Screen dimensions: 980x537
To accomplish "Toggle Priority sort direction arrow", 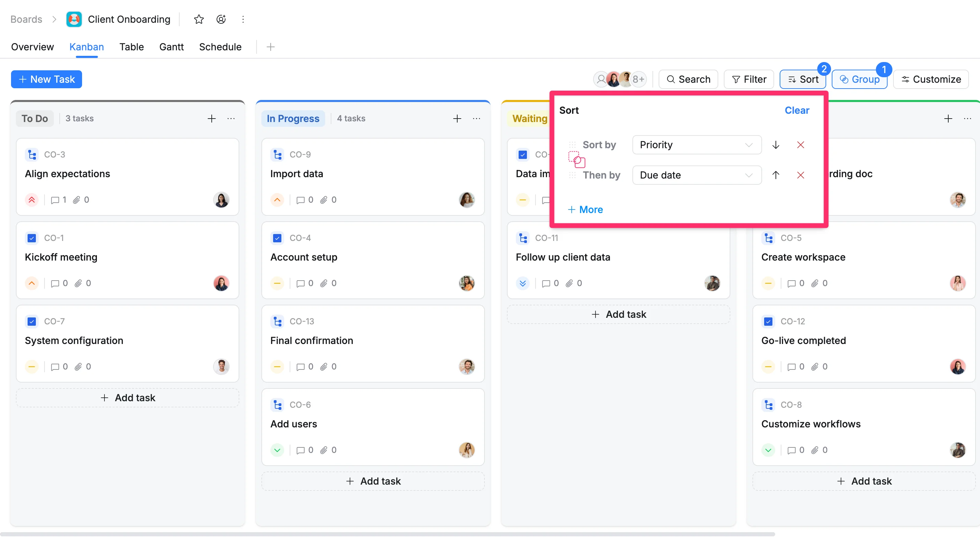I will click(x=776, y=145).
